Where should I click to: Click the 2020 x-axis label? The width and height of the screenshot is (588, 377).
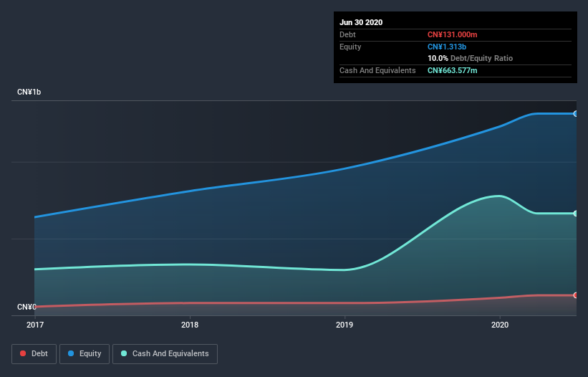coord(500,325)
